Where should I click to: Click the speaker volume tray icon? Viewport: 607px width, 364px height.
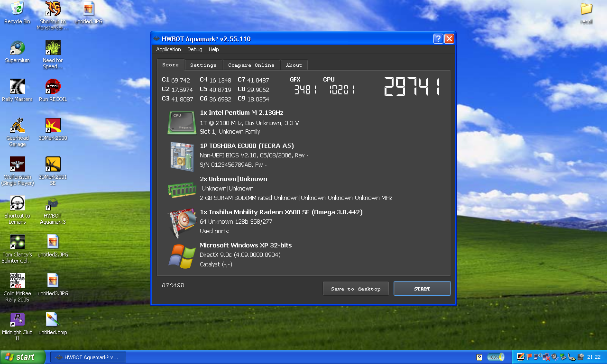pos(554,357)
